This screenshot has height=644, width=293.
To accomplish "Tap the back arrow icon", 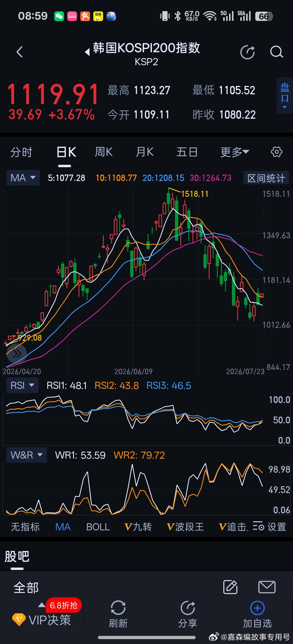I will (x=20, y=52).
